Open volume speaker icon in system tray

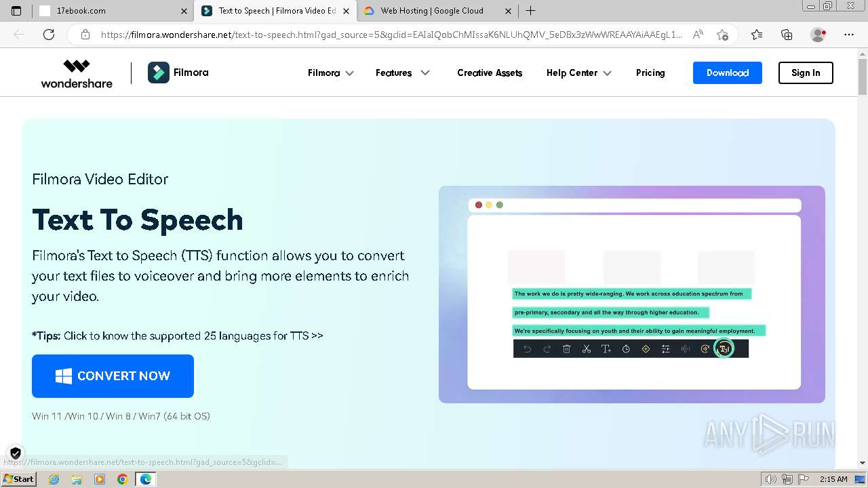click(771, 479)
